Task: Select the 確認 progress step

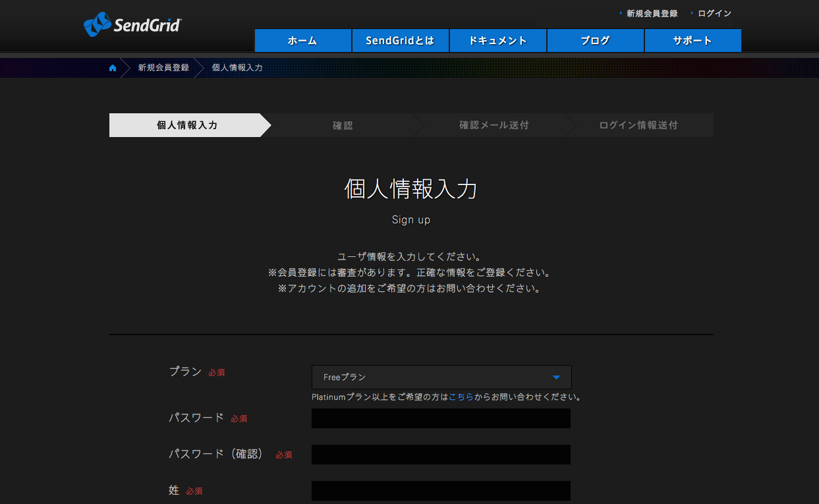Action: click(x=343, y=125)
